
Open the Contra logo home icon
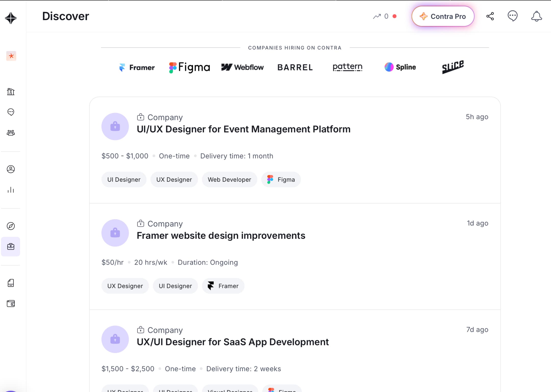pyautogui.click(x=11, y=18)
